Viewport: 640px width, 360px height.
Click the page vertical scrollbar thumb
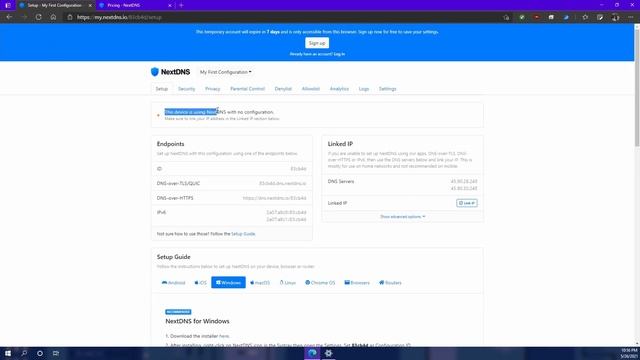pyautogui.click(x=637, y=87)
